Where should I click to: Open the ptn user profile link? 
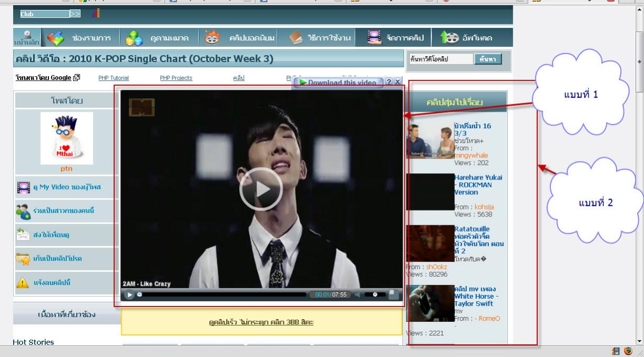(x=66, y=169)
